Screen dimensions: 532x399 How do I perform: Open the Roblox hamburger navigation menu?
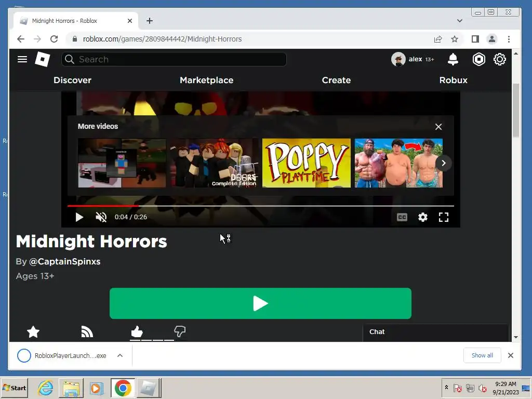pos(22,59)
